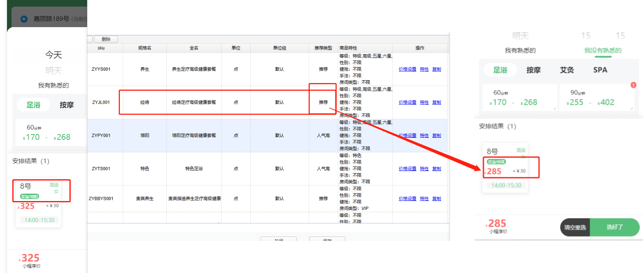Click the 推荐类型 column header
The width and height of the screenshot is (644, 273).
pos(323,48)
